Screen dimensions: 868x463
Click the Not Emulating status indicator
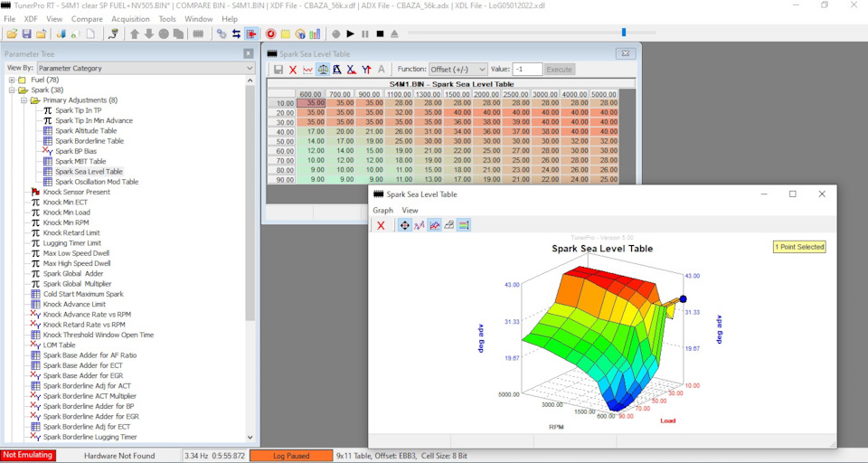click(x=28, y=455)
